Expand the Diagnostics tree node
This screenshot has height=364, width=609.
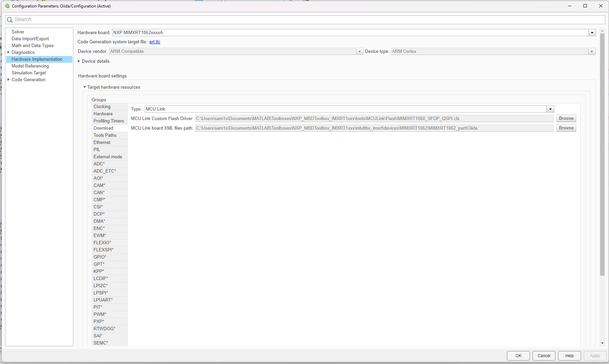point(9,52)
